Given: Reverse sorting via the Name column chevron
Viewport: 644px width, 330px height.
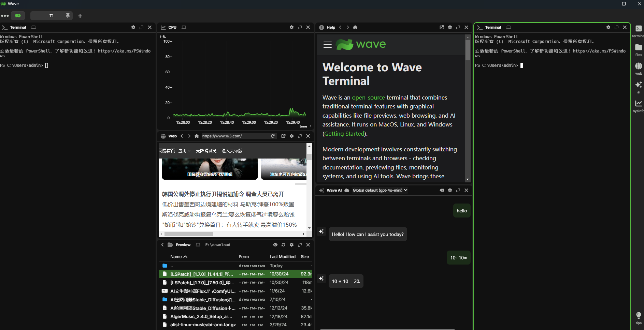Looking at the screenshot, I should coord(186,256).
